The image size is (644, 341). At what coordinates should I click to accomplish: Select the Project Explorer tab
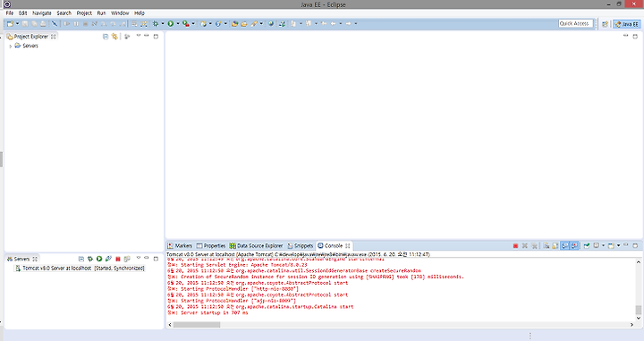[31, 36]
